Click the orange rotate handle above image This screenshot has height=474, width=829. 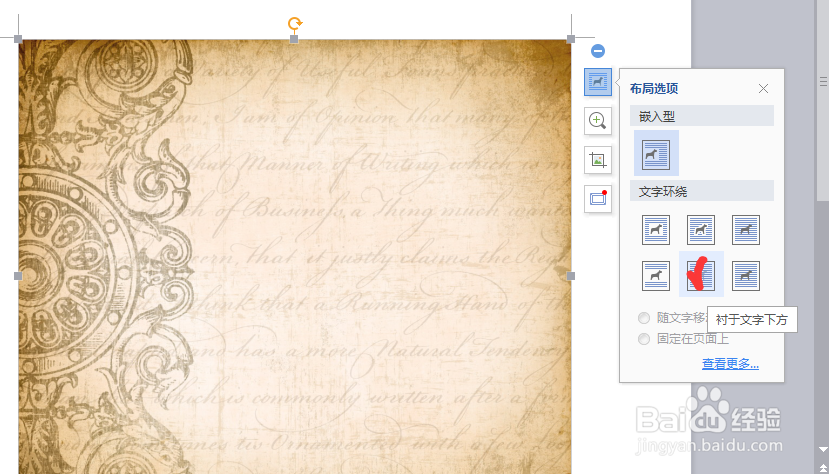click(294, 23)
